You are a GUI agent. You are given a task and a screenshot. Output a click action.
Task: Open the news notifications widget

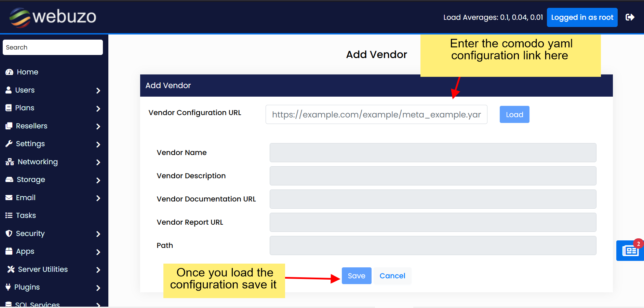[630, 251]
